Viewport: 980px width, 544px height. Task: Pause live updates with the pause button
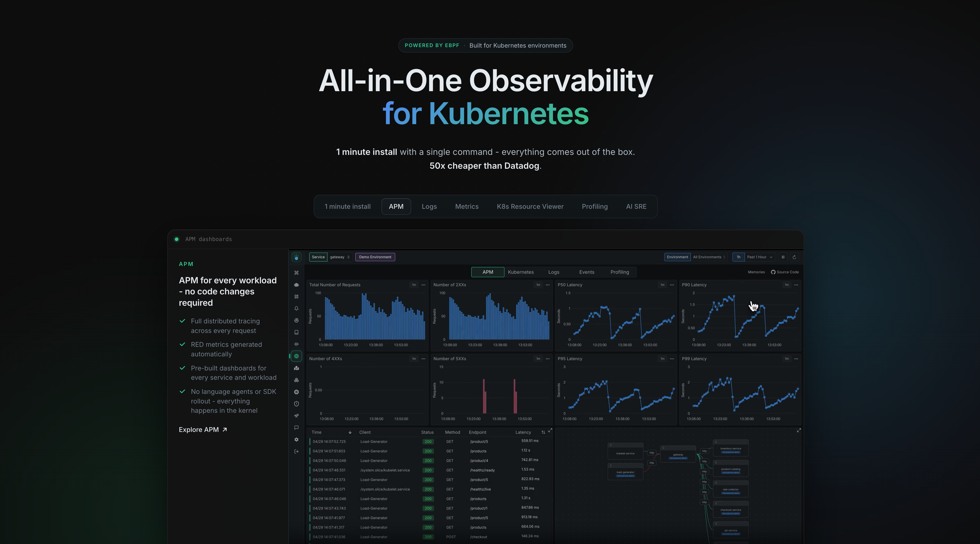click(783, 257)
